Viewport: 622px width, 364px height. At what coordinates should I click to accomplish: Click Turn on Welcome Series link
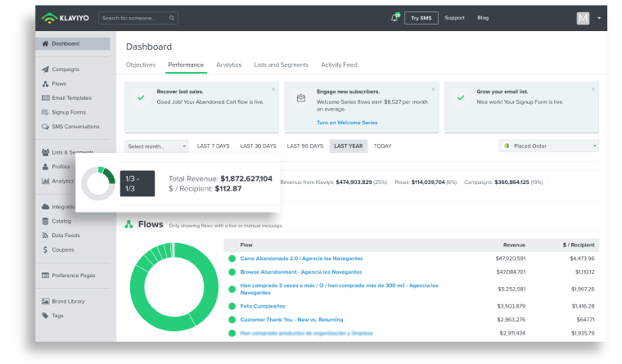(347, 123)
